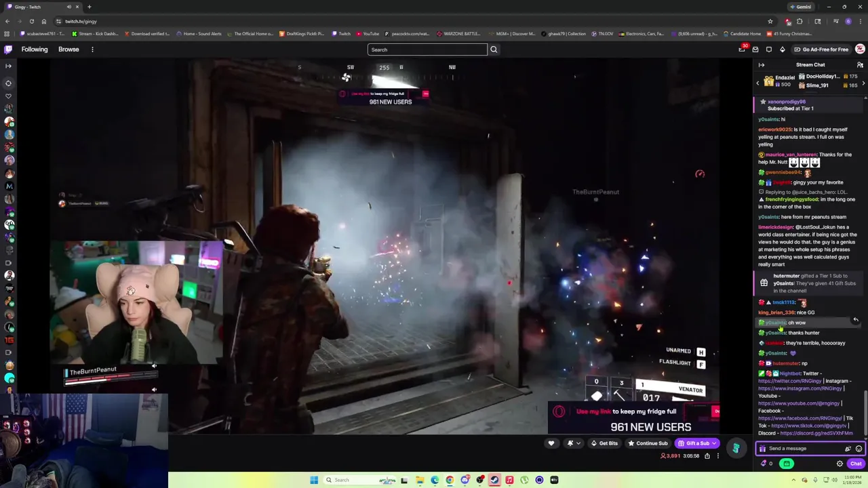Show next gift leaderboard entries

863,83
